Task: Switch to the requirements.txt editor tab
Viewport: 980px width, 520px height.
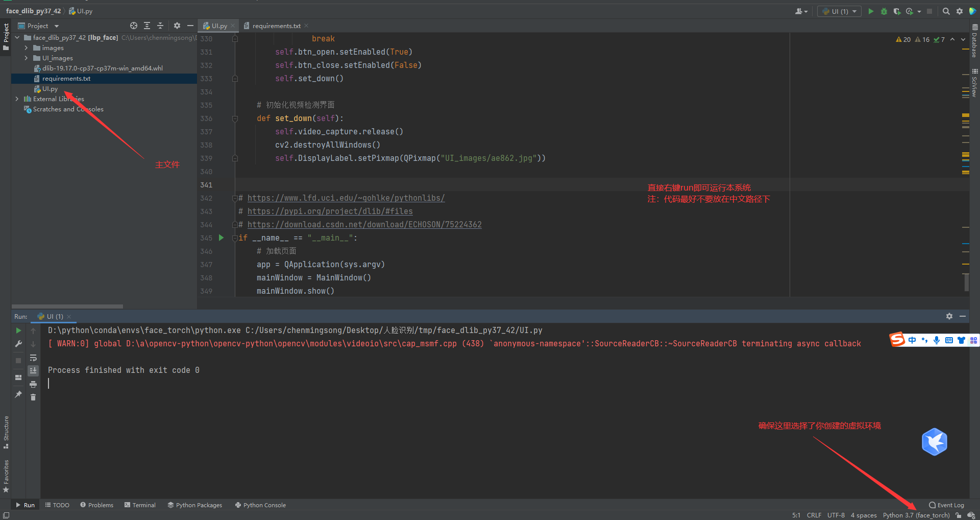Action: click(276, 26)
